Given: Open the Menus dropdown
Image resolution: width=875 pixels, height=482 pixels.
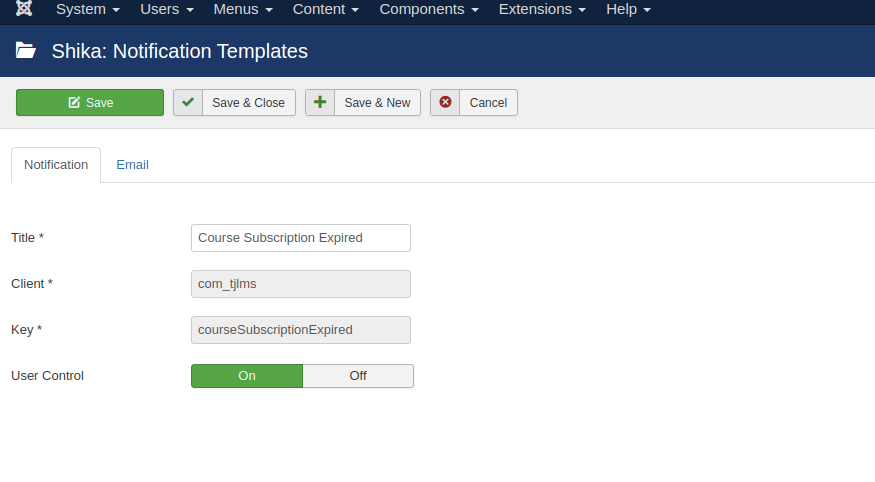Looking at the screenshot, I should pos(243,9).
